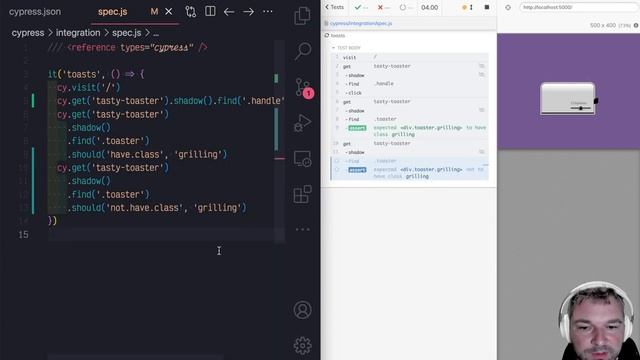
Task: Select the '-click' command log entry
Action: tap(409, 93)
